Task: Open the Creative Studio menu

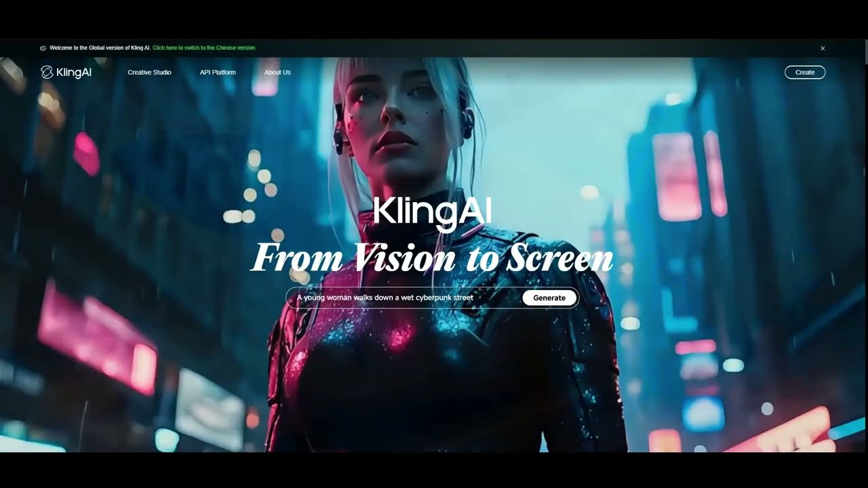Action: (149, 73)
